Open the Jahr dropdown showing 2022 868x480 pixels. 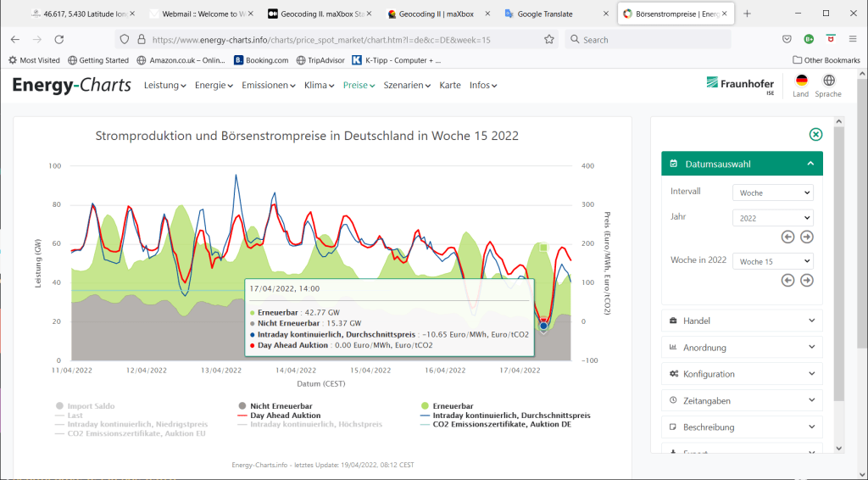[x=772, y=218]
